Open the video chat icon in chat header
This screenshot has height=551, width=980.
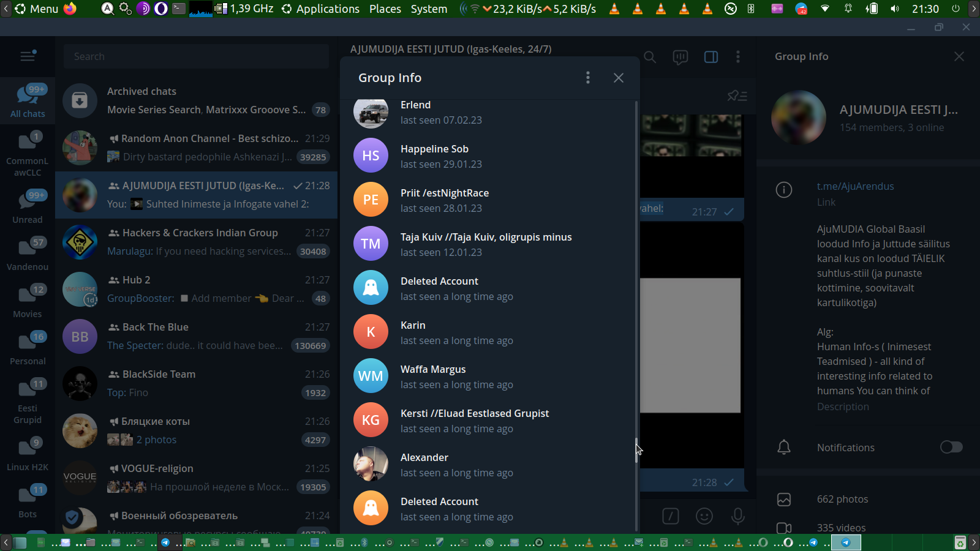[x=680, y=57]
